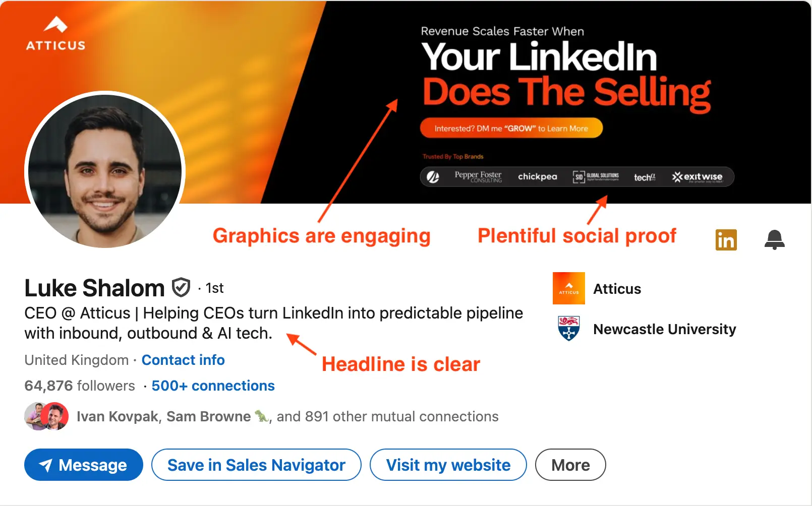Click the DM me GROW banner button
812x506 pixels.
pos(511,128)
